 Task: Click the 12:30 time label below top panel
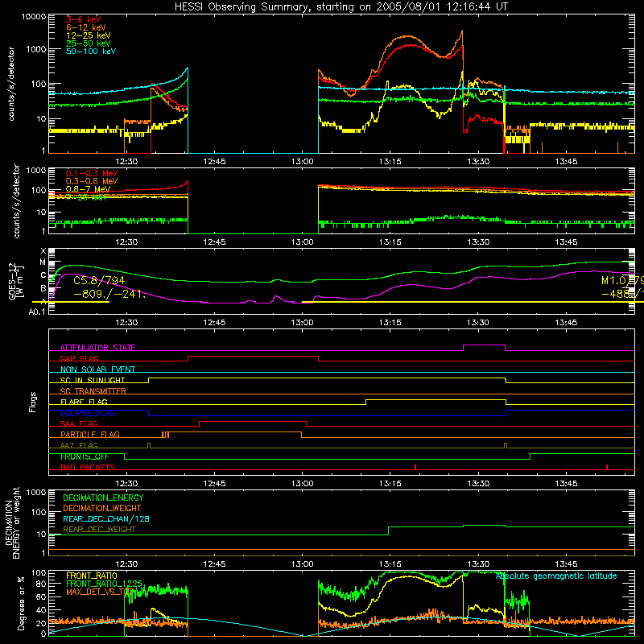pos(126,162)
